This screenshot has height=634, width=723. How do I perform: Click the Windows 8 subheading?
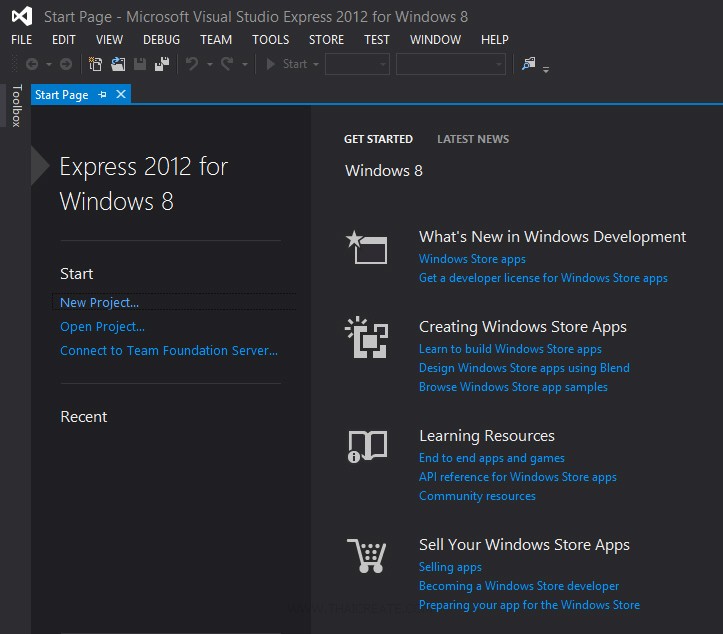pyautogui.click(x=384, y=171)
